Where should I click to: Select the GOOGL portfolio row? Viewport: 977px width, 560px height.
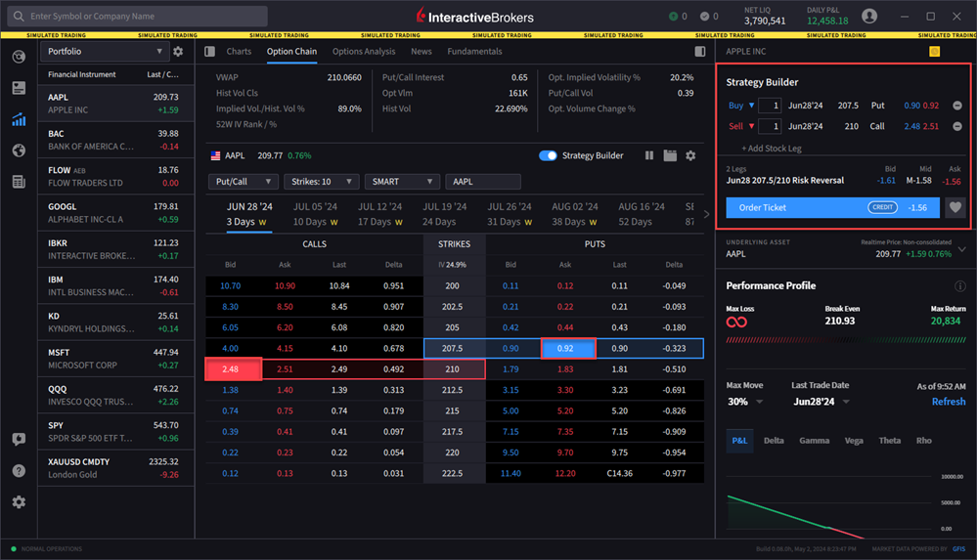coord(116,213)
